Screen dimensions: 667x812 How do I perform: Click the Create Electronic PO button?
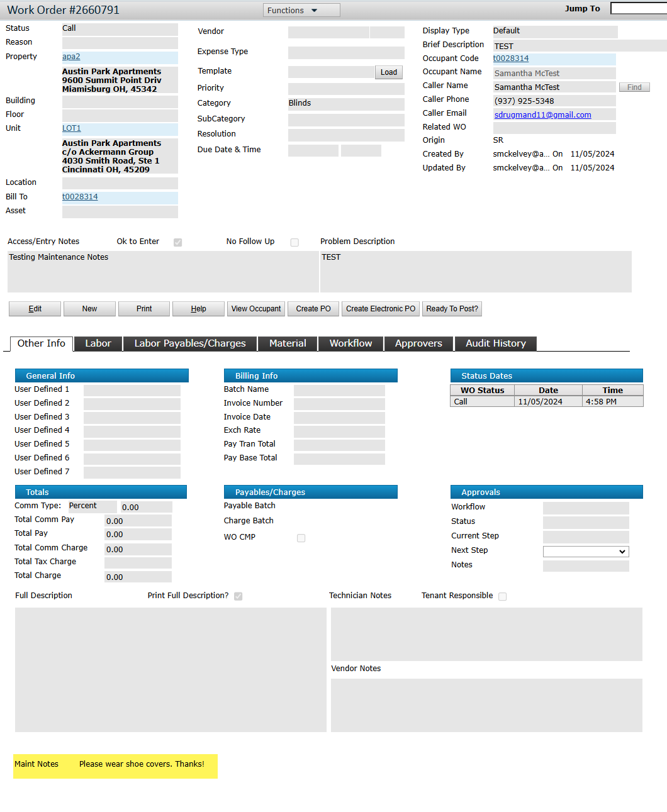[381, 309]
